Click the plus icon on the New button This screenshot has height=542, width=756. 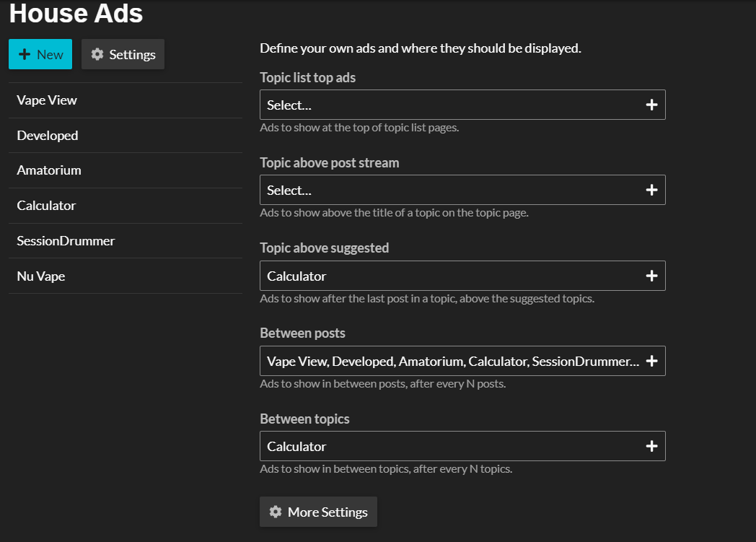pos(25,54)
